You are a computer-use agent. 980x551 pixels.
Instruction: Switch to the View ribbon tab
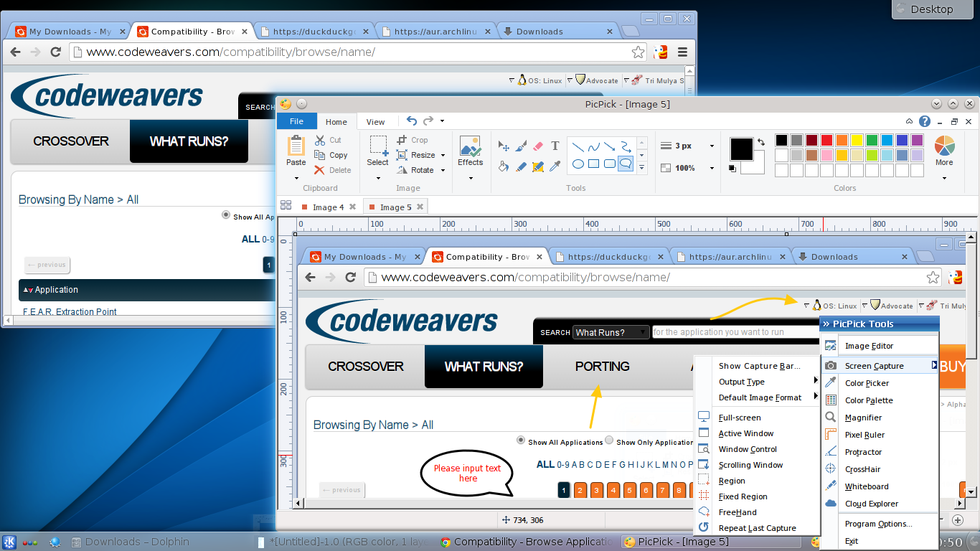(x=376, y=122)
